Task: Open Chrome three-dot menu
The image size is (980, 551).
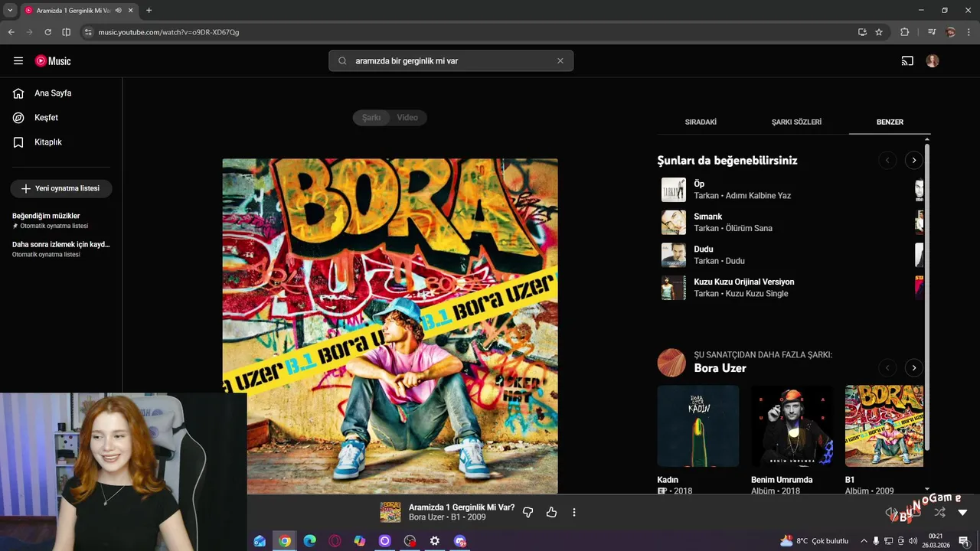Action: (969, 32)
